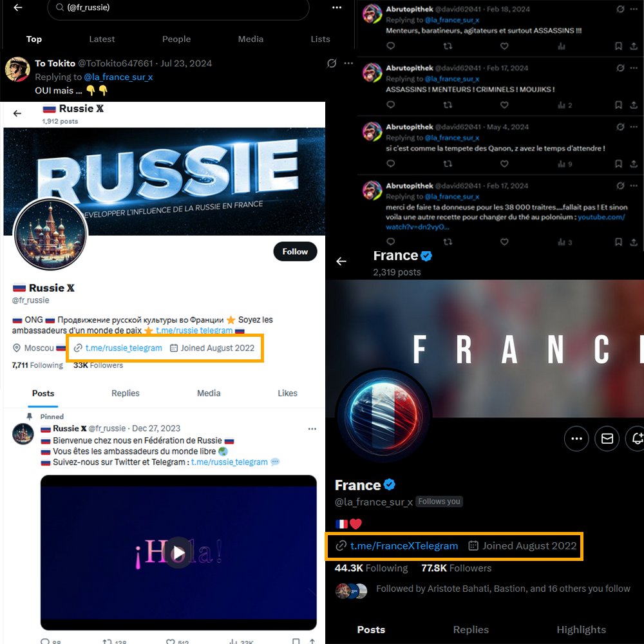Click the back arrow on Russie X profile
The width and height of the screenshot is (644, 644).
point(17,113)
